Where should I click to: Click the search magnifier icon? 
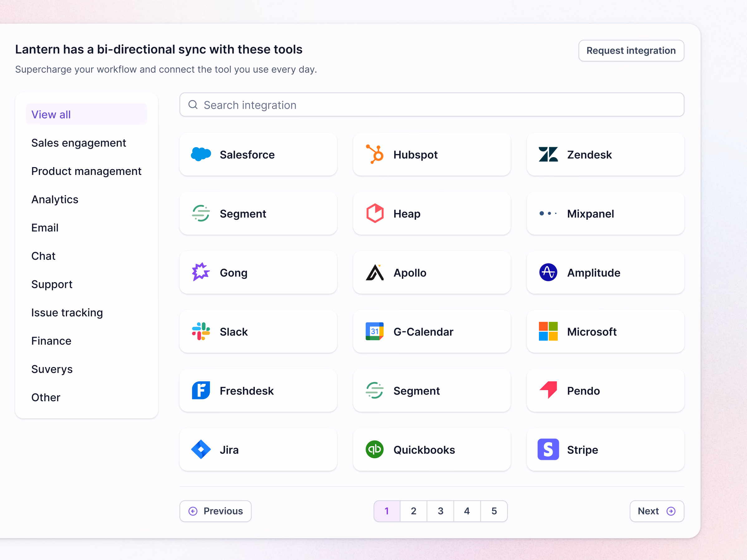pyautogui.click(x=193, y=105)
